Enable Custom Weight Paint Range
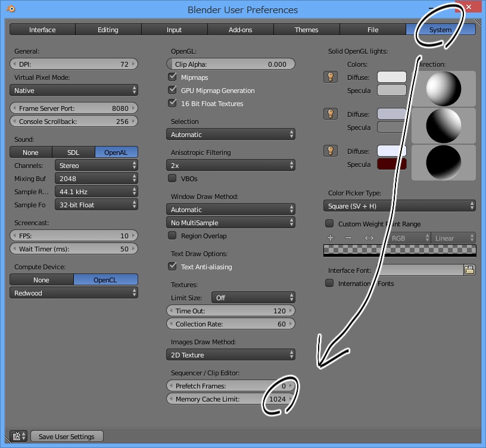 click(x=329, y=223)
